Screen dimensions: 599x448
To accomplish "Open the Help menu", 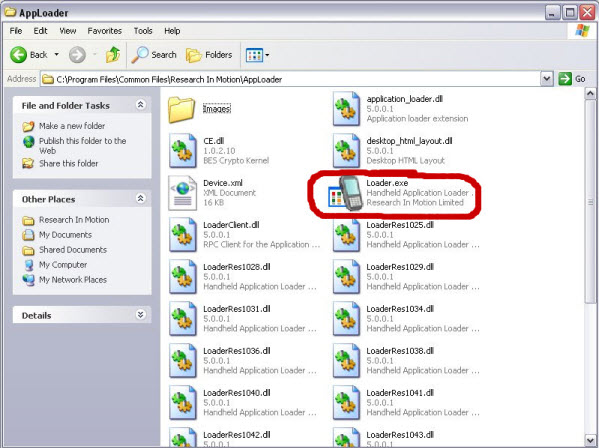I will 172,31.
